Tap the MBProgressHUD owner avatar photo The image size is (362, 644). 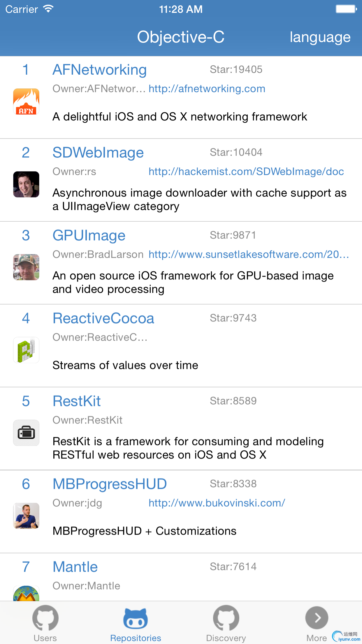tap(26, 516)
